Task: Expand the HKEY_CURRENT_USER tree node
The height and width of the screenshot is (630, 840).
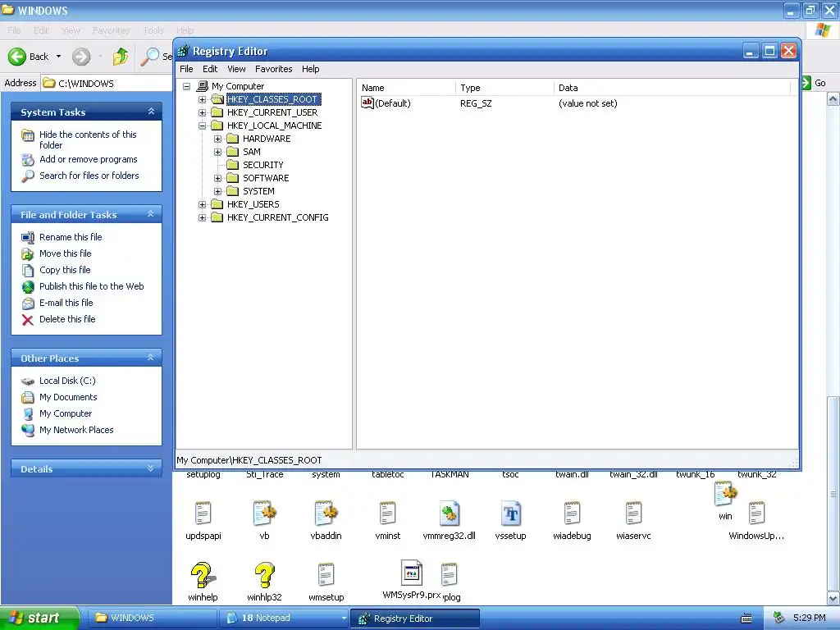Action: 202,112
